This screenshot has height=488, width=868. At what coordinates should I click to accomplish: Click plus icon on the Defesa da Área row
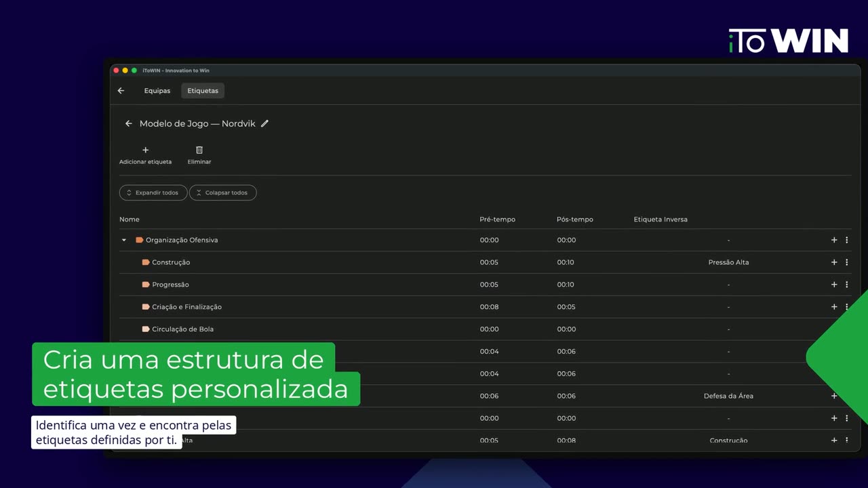pyautogui.click(x=834, y=396)
